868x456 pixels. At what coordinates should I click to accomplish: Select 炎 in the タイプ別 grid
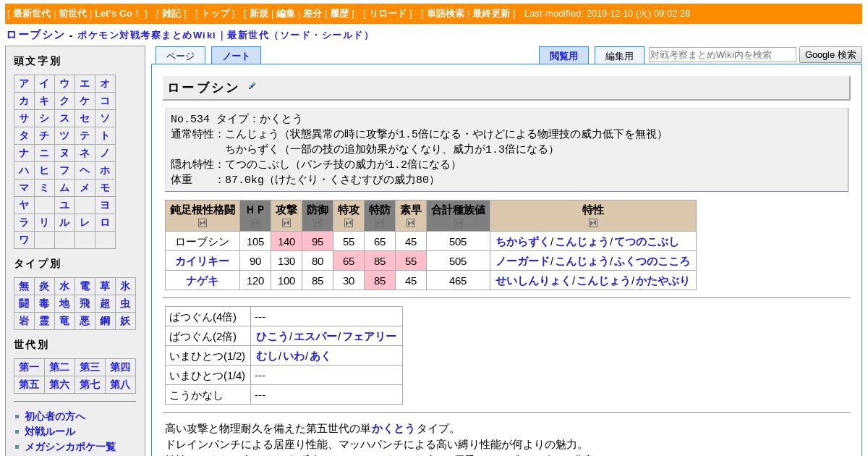[44, 287]
